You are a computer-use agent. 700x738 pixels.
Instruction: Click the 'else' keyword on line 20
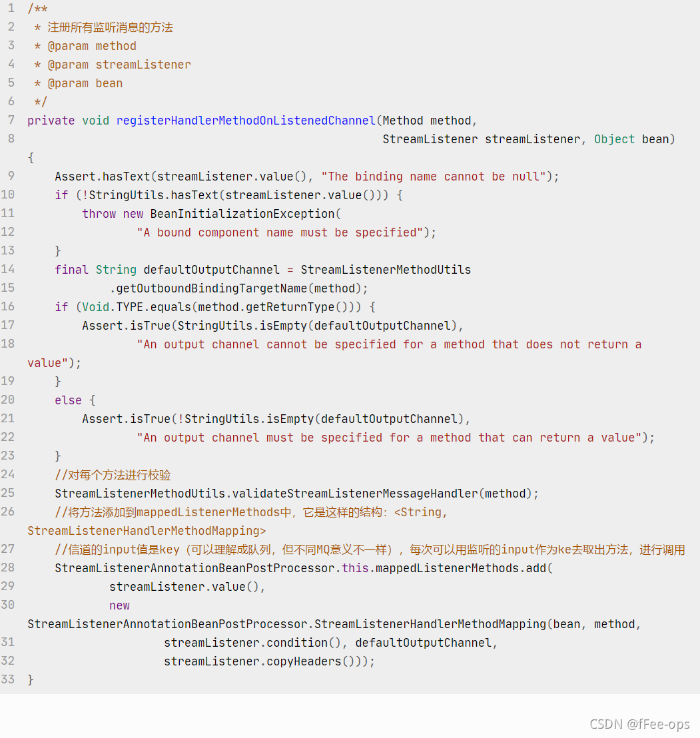coord(68,400)
